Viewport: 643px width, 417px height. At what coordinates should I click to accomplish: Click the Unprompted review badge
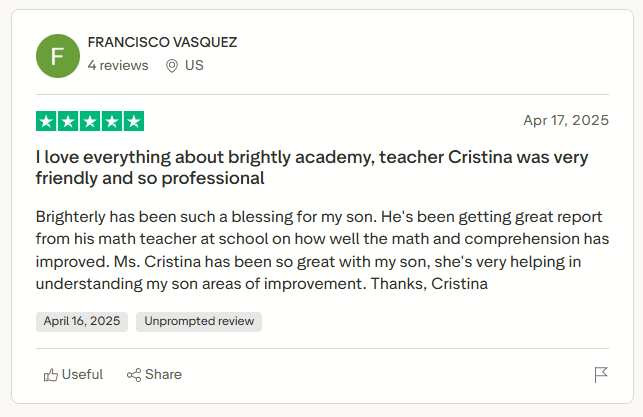point(199,321)
